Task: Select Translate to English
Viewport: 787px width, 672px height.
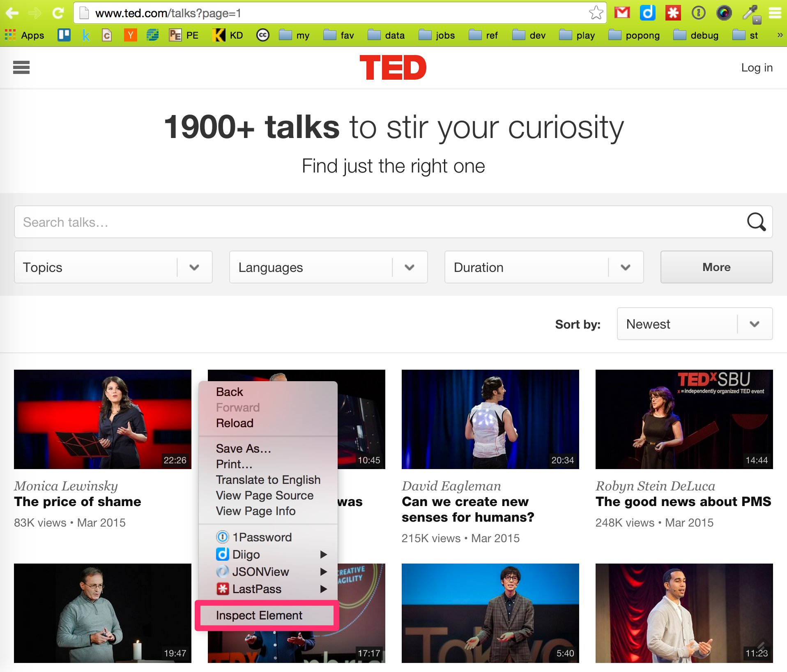Action: tap(268, 480)
